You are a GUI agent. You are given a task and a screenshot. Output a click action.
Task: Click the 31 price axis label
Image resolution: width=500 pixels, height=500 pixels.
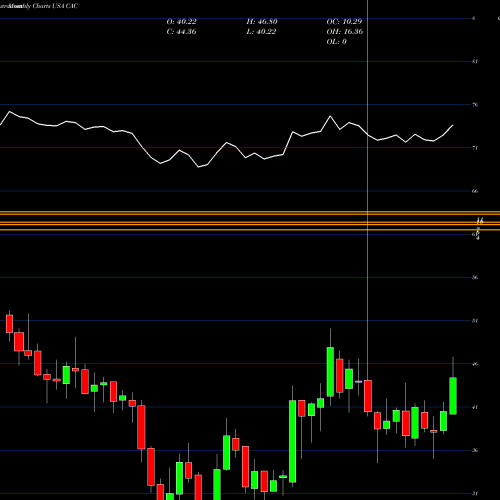coord(475,494)
